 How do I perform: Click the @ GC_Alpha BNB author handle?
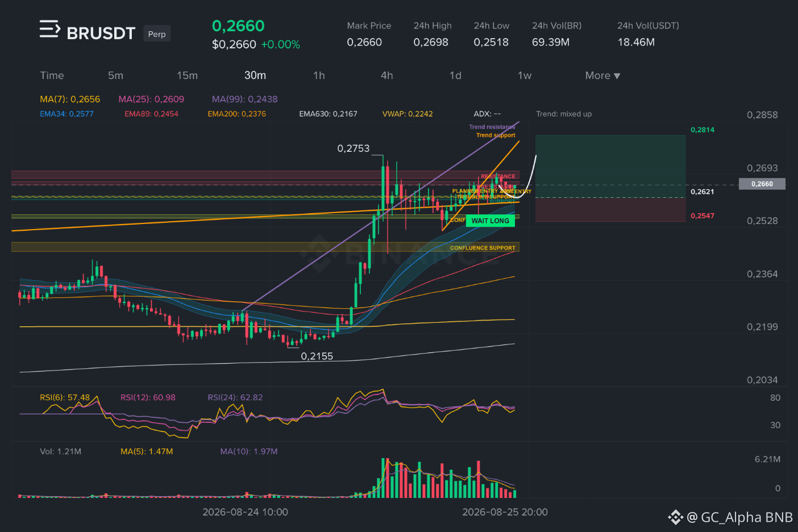coord(739,517)
